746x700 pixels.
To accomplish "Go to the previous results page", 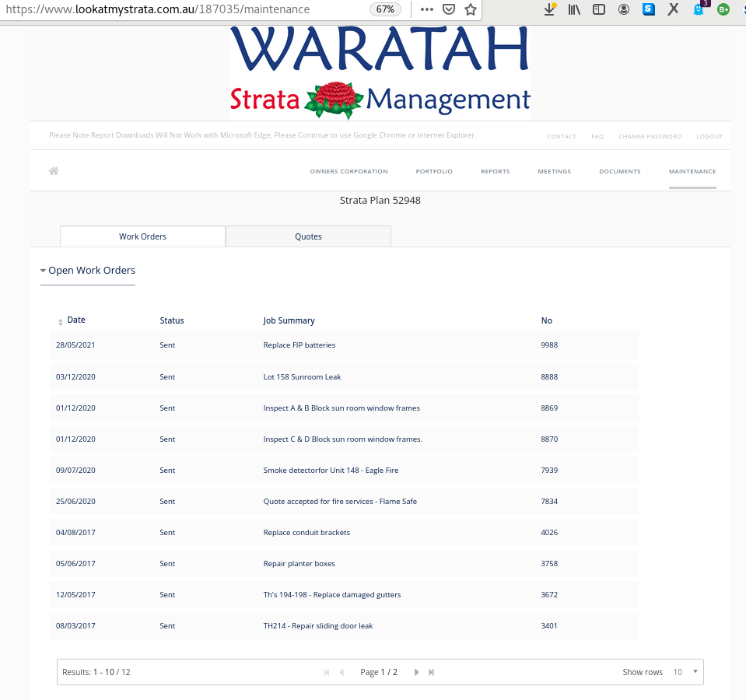I will coord(341,672).
